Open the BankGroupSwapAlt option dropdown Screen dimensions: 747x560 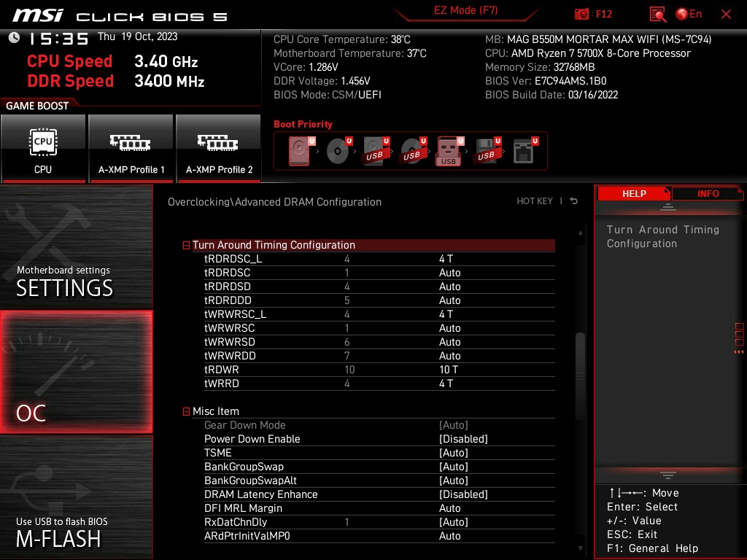[454, 481]
